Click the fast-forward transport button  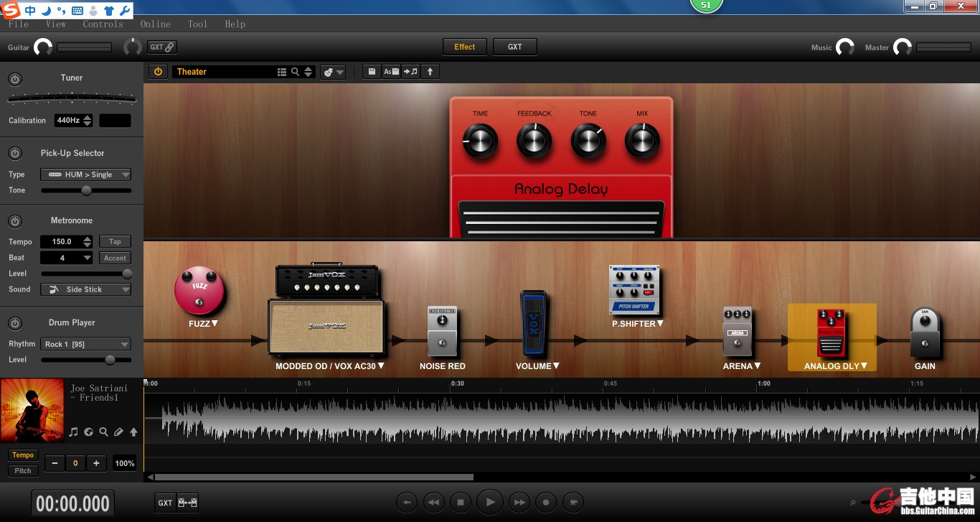click(x=519, y=503)
